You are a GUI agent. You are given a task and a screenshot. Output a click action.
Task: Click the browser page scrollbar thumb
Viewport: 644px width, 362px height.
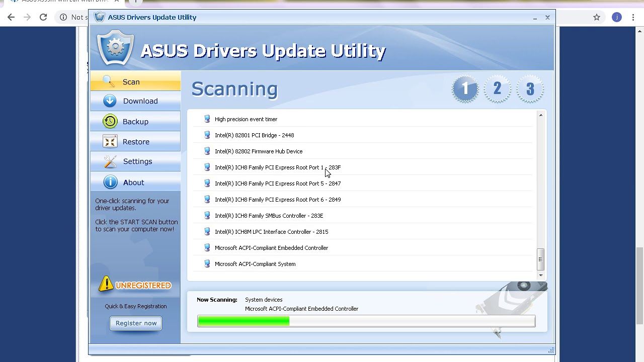(x=639, y=286)
